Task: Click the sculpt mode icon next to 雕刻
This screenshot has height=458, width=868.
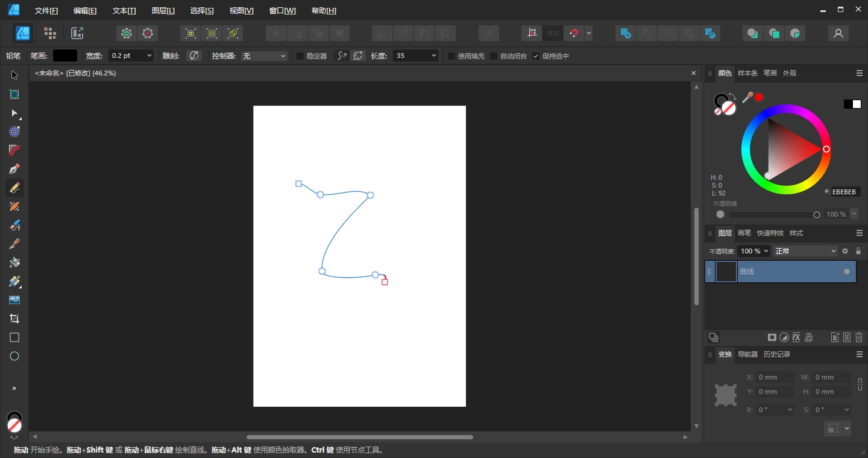Action: click(x=193, y=56)
